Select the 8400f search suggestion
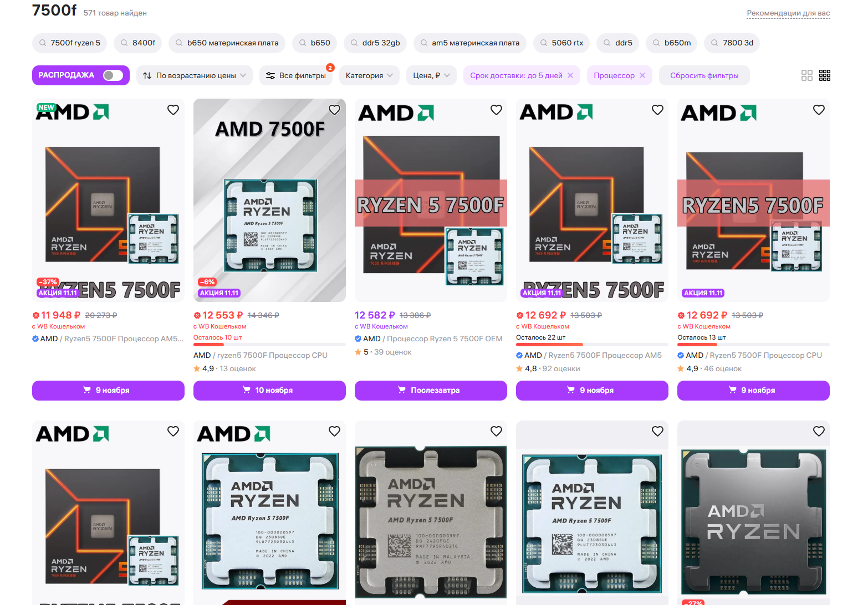This screenshot has height=605, width=868. tap(138, 43)
